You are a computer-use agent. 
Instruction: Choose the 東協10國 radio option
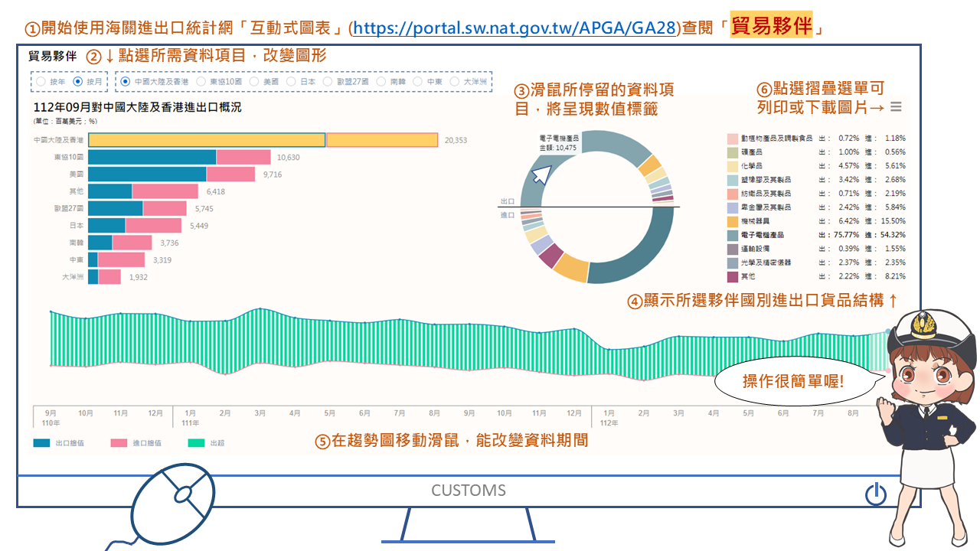coord(201,81)
